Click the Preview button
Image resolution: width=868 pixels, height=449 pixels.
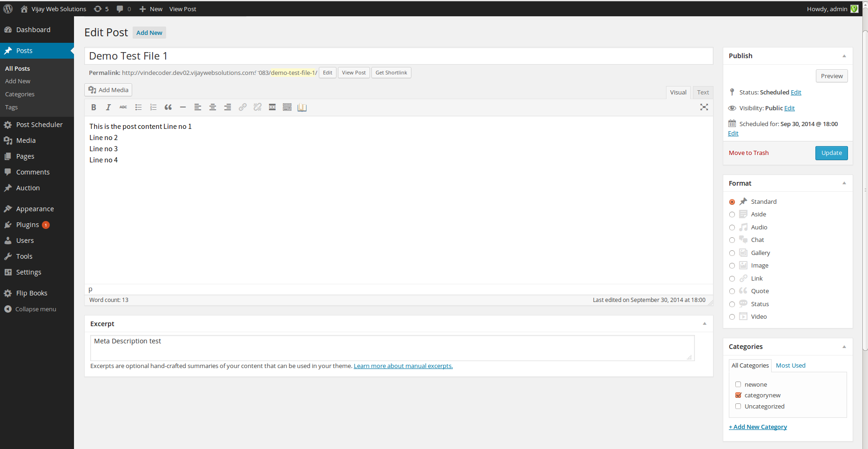click(x=832, y=76)
